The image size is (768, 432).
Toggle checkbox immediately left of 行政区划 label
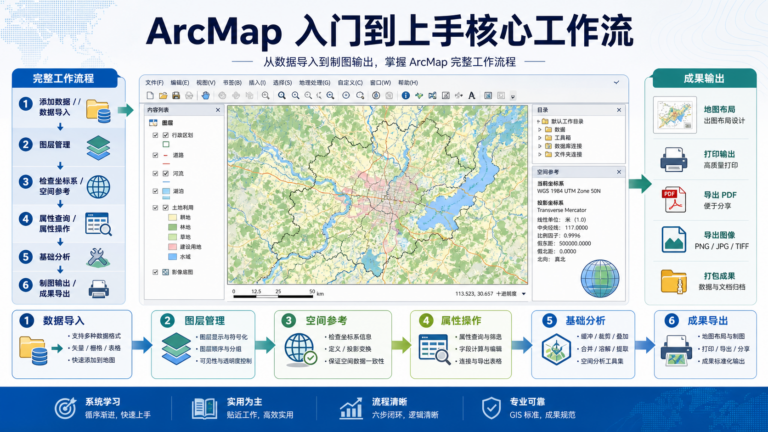(166, 135)
